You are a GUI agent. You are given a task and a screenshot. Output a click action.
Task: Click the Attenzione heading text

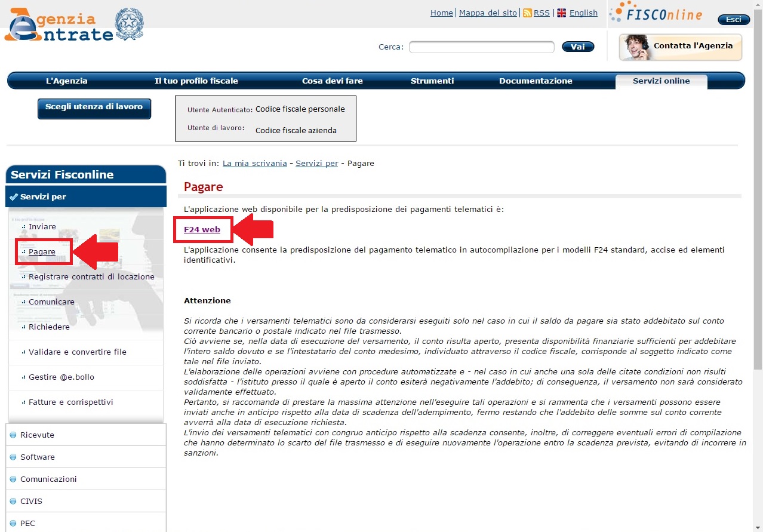pos(207,300)
